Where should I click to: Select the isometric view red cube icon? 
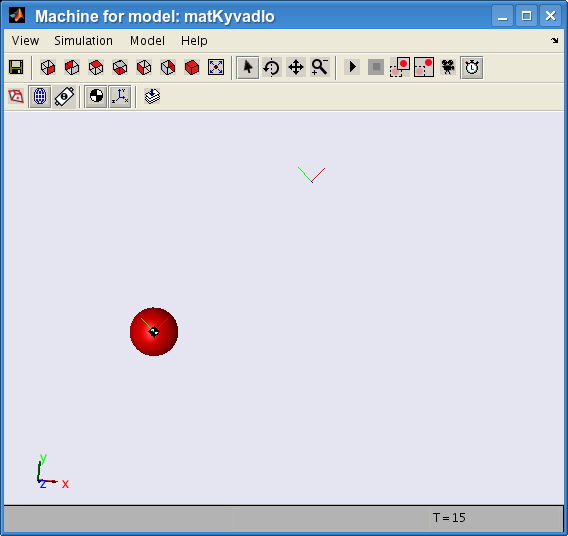192,67
